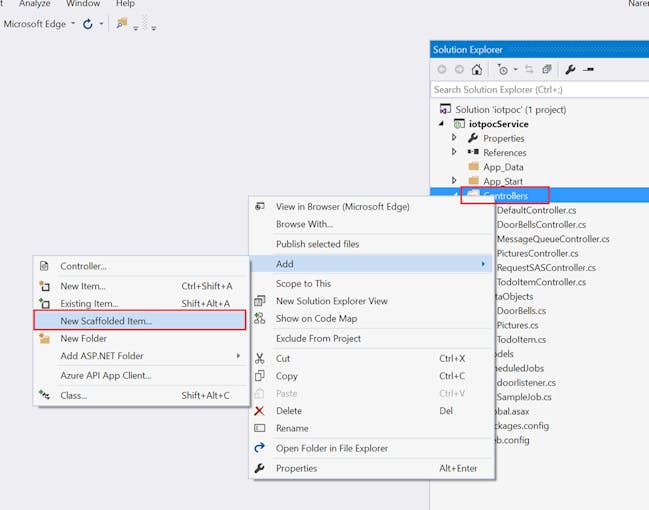Open TodoItemController.cs file
Viewport: 649px width, 510px height.
541,282
